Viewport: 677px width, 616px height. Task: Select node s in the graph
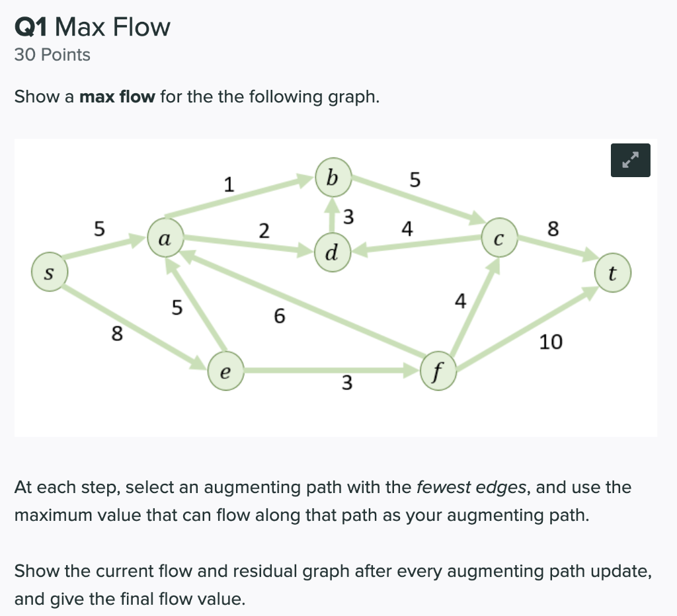click(x=50, y=272)
